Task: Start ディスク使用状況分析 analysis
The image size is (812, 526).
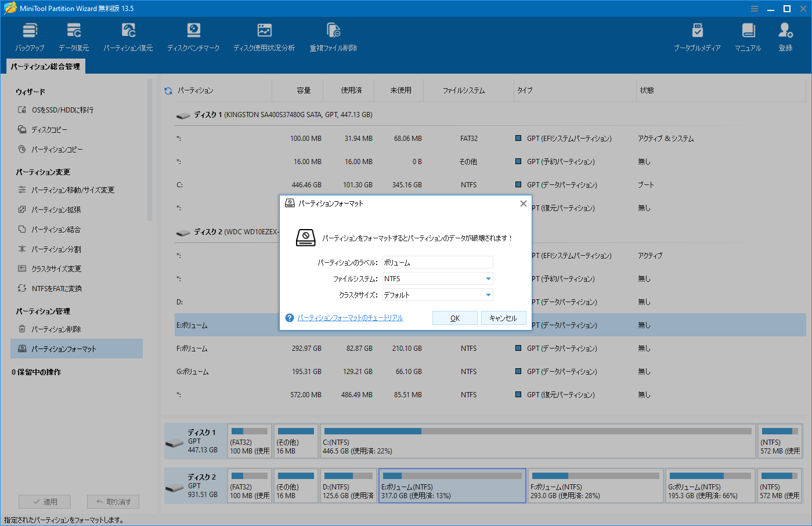Action: [x=264, y=35]
